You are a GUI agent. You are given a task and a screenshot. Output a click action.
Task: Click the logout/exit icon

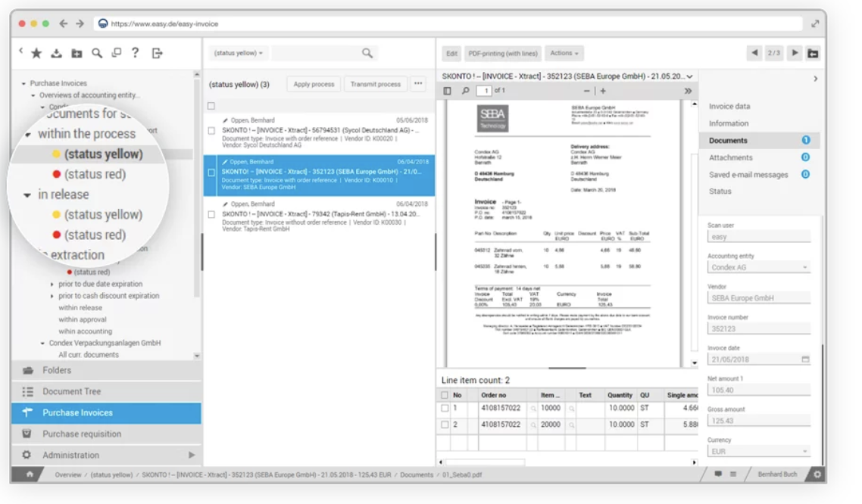[x=160, y=54]
